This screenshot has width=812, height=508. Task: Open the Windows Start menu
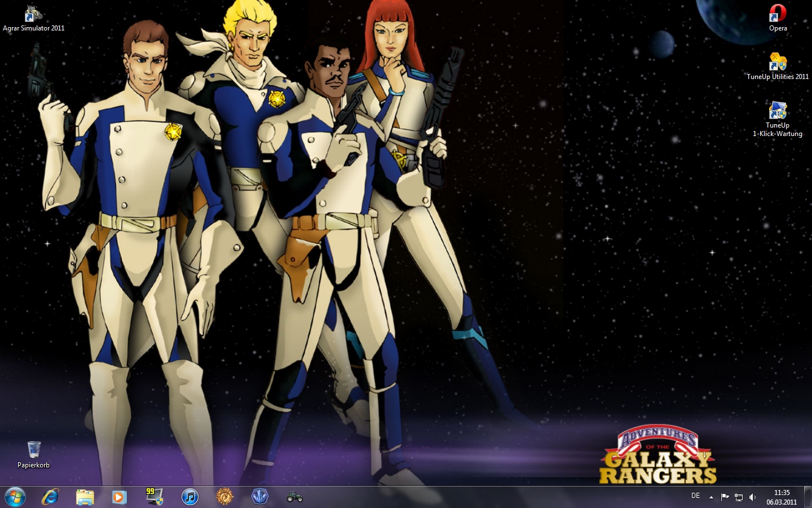coord(15,497)
